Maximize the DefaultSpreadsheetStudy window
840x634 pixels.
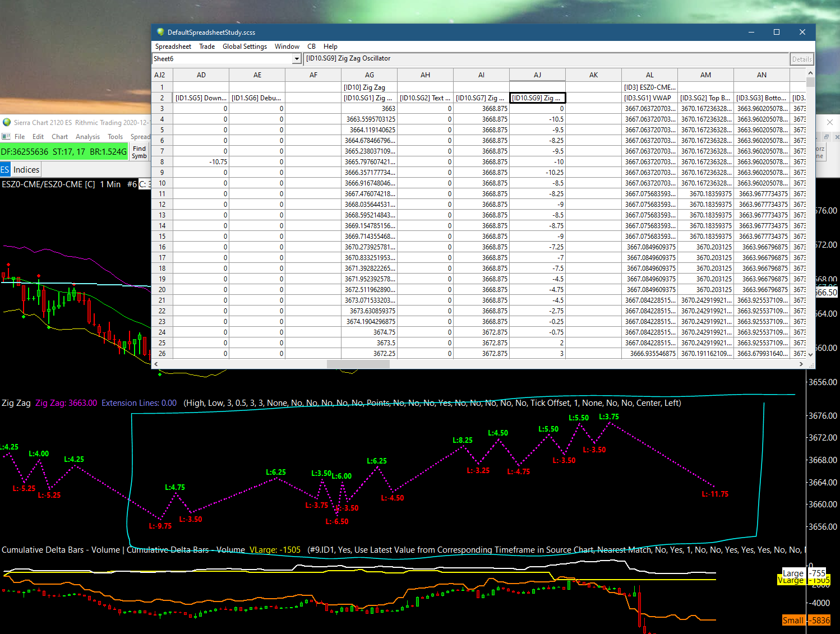point(777,33)
